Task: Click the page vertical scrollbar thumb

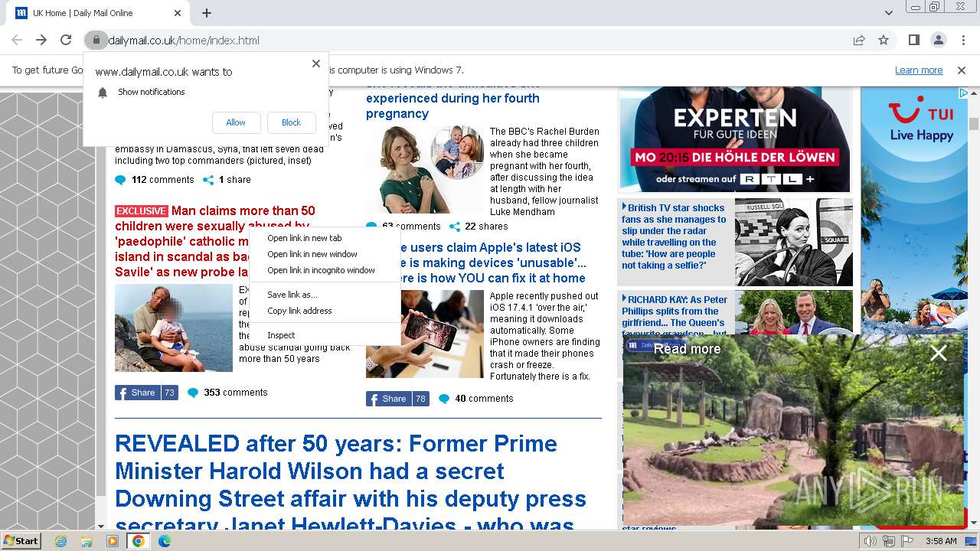Action: [974, 124]
